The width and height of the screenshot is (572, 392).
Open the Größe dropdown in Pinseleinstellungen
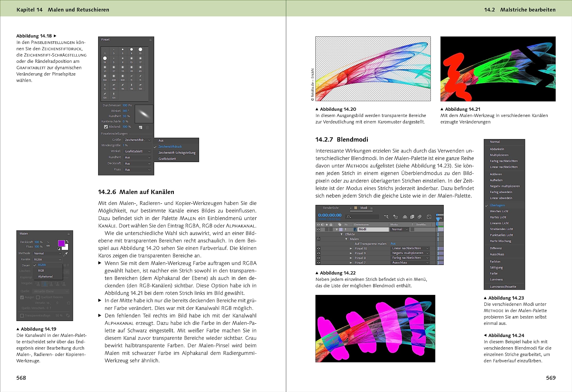tap(137, 140)
